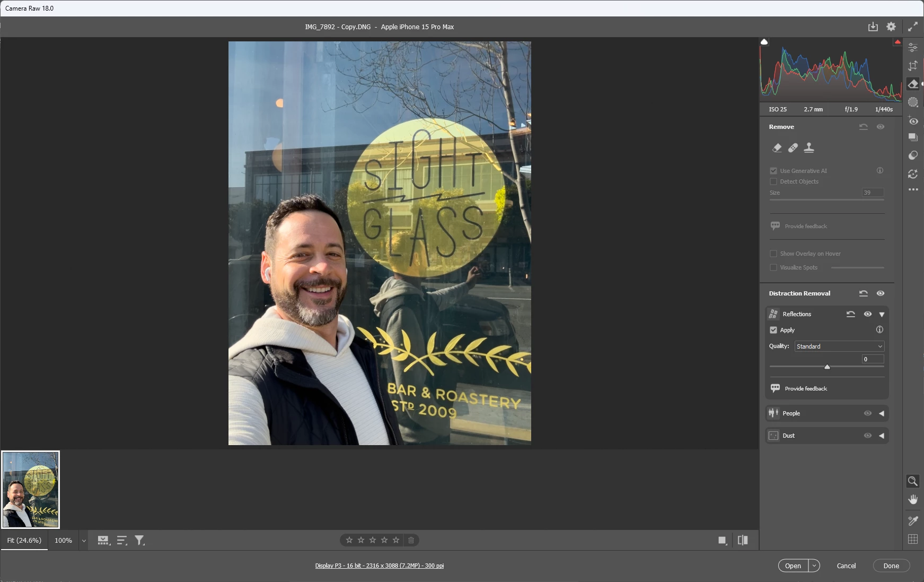Viewport: 924px width, 582px height.
Task: Select Fit (24.6%) zoom option
Action: click(x=24, y=540)
